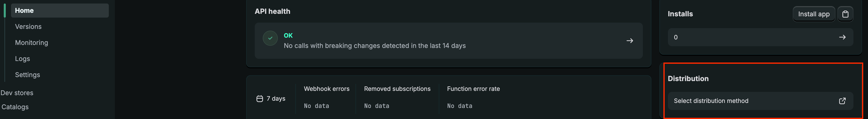Click the Webhook errors metric

pos(326,89)
